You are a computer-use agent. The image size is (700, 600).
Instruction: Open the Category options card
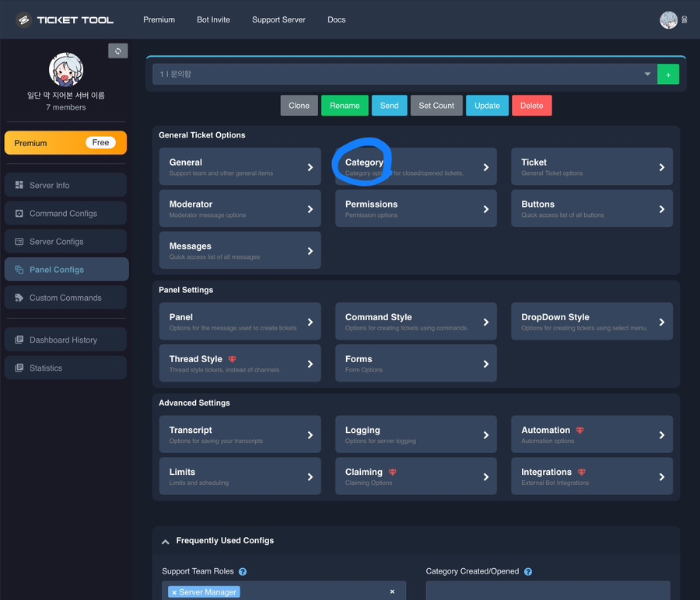pyautogui.click(x=415, y=166)
